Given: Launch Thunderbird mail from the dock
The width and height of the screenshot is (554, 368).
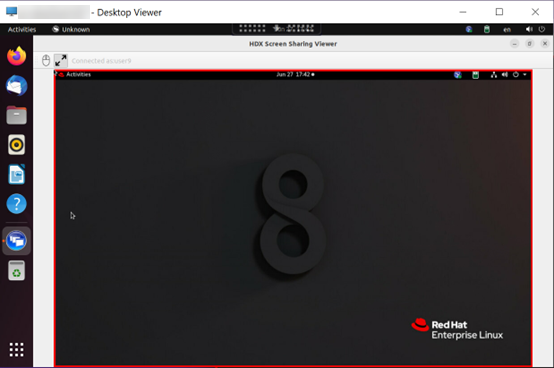Looking at the screenshot, I should (x=17, y=85).
